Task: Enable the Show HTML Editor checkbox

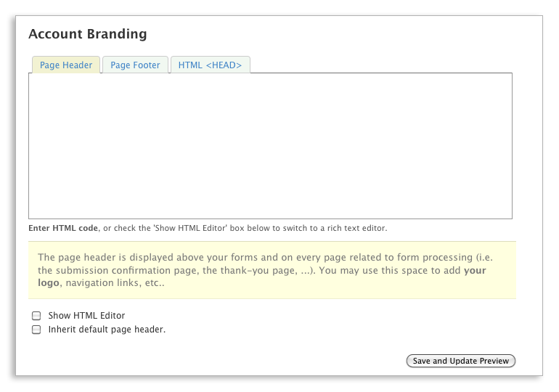Action: [x=36, y=317]
